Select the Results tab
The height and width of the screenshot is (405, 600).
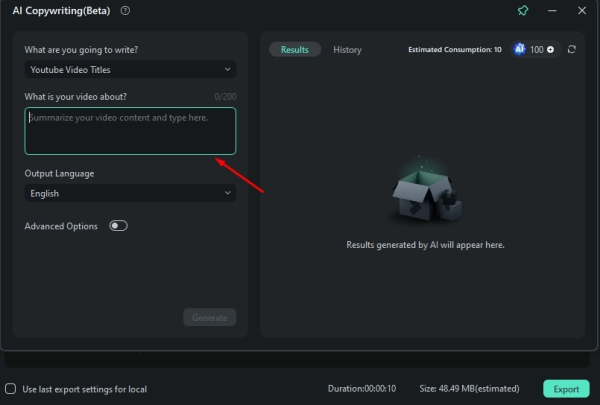(295, 50)
